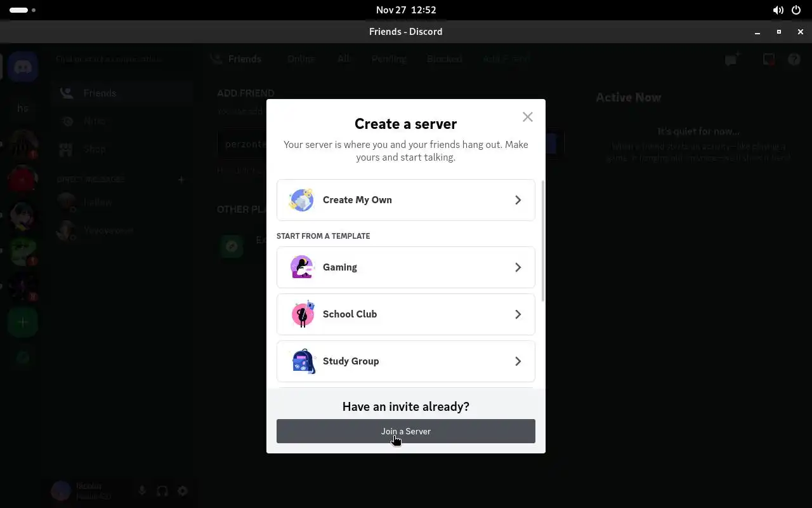Click the Explore Discoverable Servers compass icon

tap(232, 246)
